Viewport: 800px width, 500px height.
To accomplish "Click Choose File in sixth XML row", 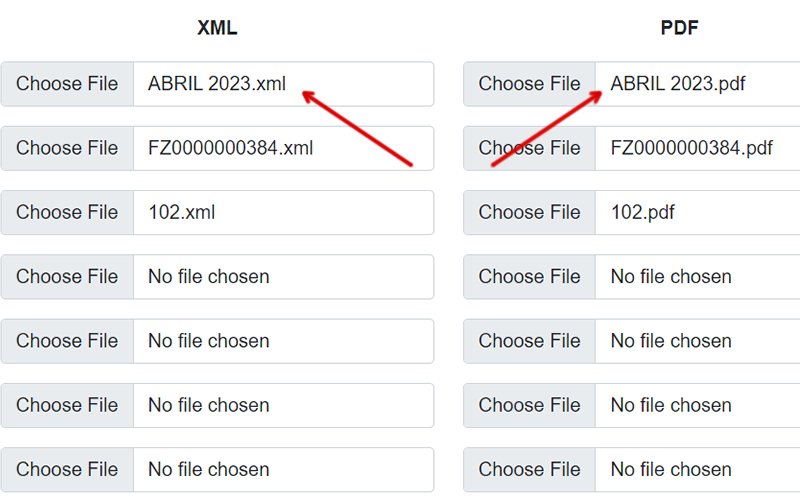I will coord(67,405).
